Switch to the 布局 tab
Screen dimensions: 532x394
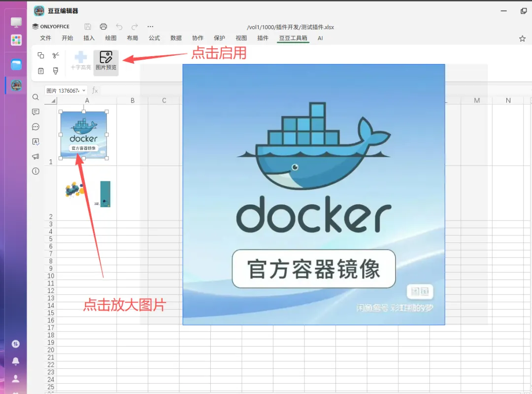click(133, 38)
